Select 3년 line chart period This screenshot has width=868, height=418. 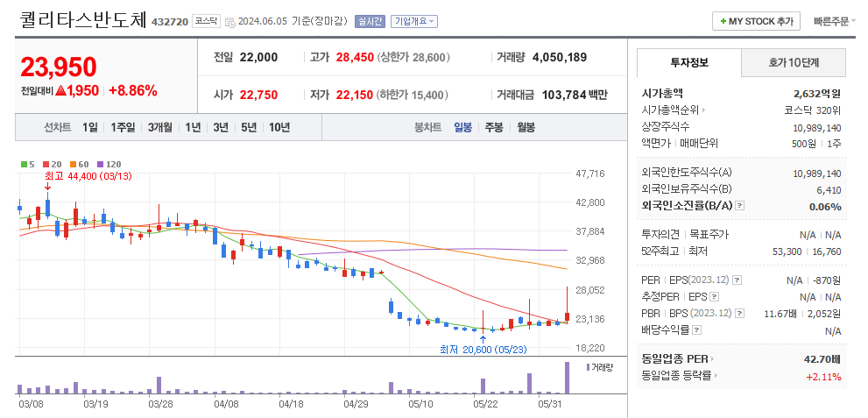(221, 127)
